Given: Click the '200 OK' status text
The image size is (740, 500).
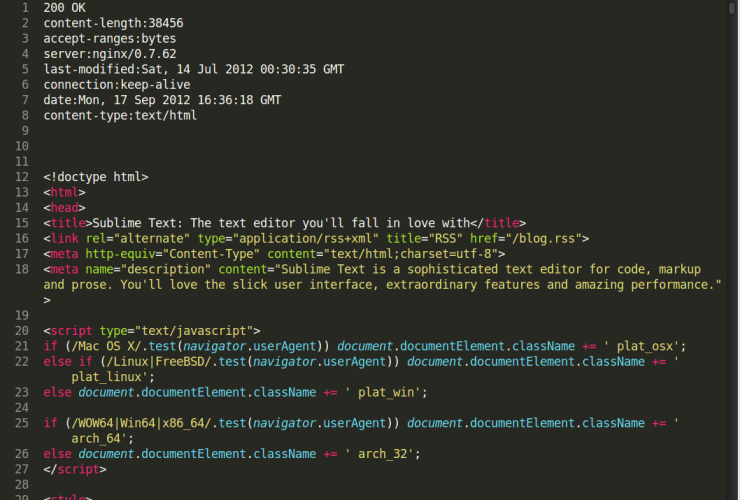Looking at the screenshot, I should [x=65, y=7].
